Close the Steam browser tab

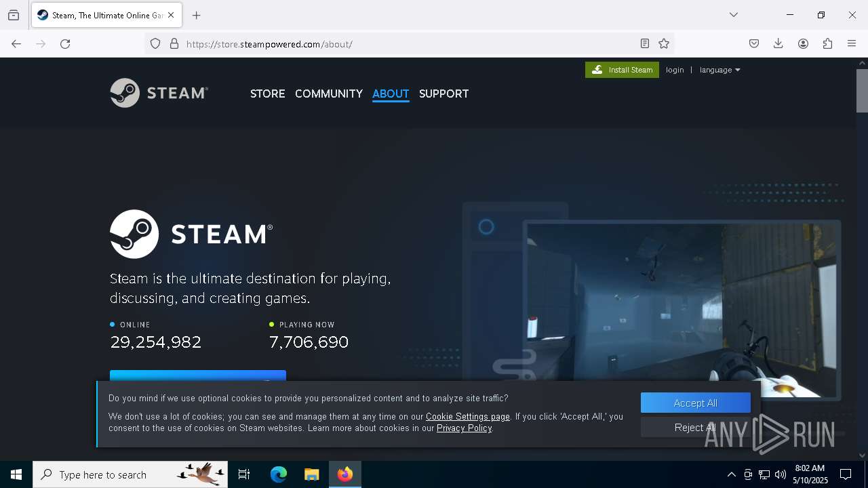171,15
